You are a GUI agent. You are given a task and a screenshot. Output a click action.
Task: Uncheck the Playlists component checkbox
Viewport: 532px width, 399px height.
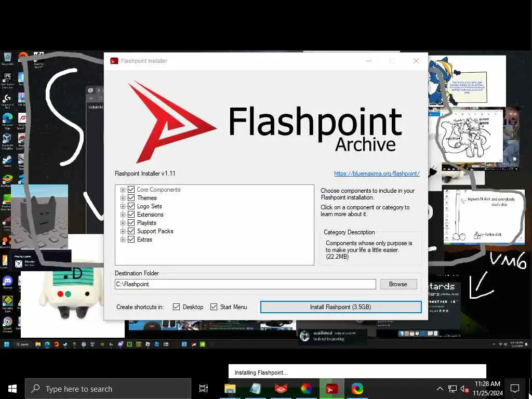(131, 223)
